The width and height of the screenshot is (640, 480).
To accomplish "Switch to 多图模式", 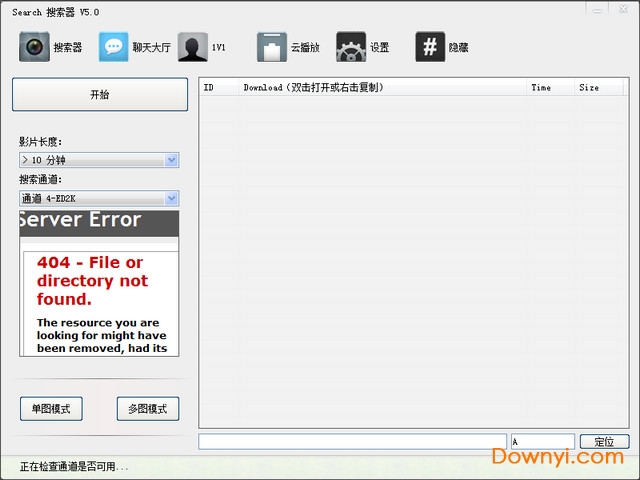I will 148,409.
